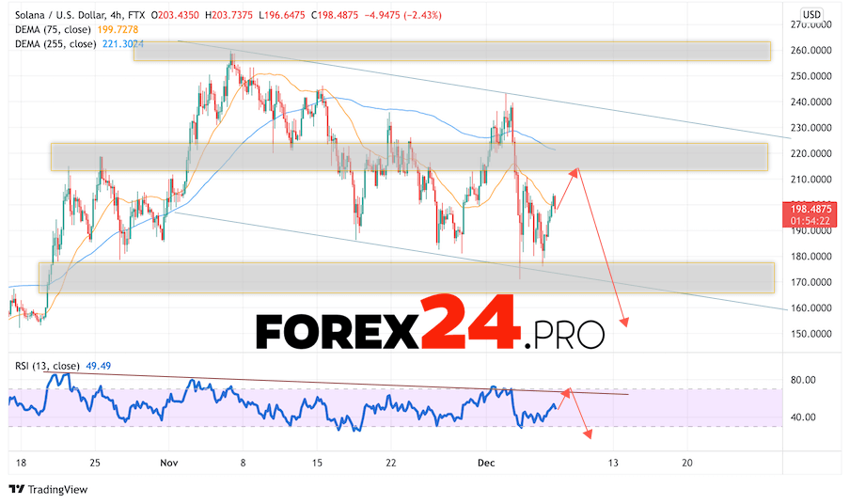Click the TradingView logo icon
Image resolution: width=850 pixels, height=504 pixels.
(x=17, y=490)
